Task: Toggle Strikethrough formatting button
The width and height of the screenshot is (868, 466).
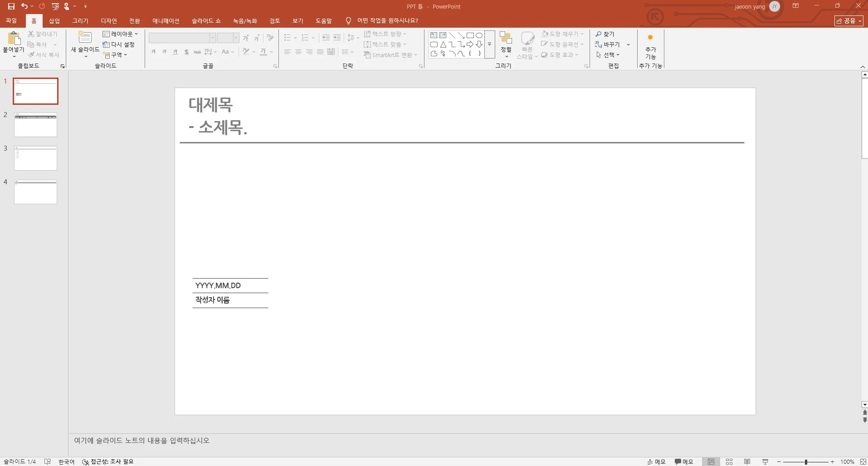Action: pos(197,52)
